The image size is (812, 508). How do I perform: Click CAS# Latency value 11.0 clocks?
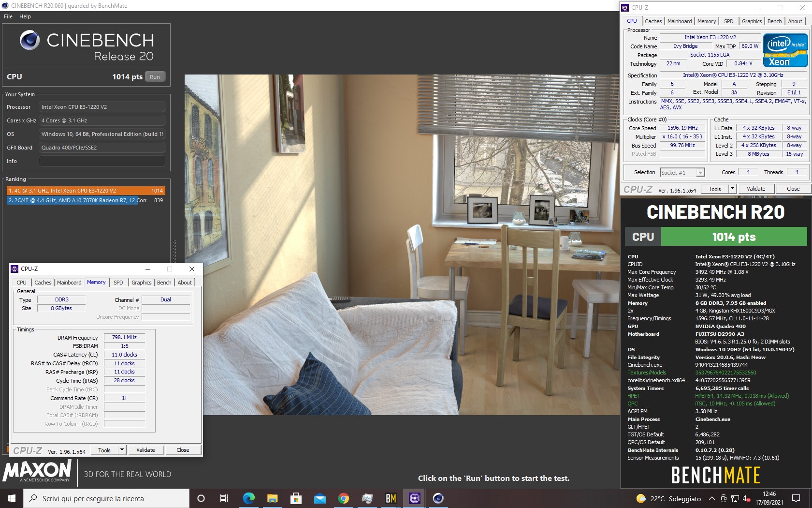[x=124, y=355]
